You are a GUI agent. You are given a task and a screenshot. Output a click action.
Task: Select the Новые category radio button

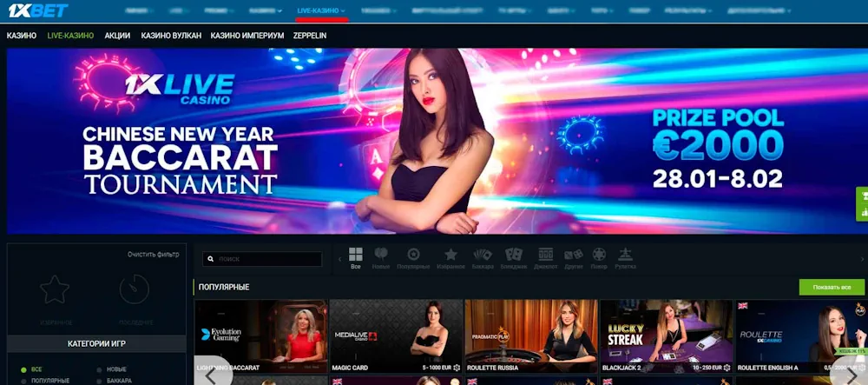(x=99, y=369)
